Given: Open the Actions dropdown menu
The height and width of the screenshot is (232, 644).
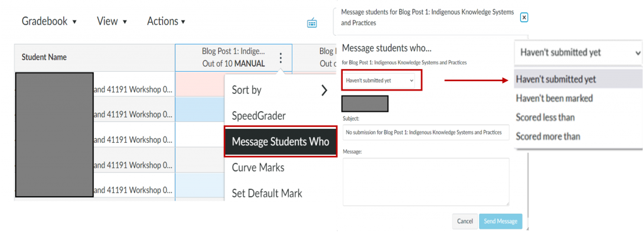Looking at the screenshot, I should click(166, 21).
